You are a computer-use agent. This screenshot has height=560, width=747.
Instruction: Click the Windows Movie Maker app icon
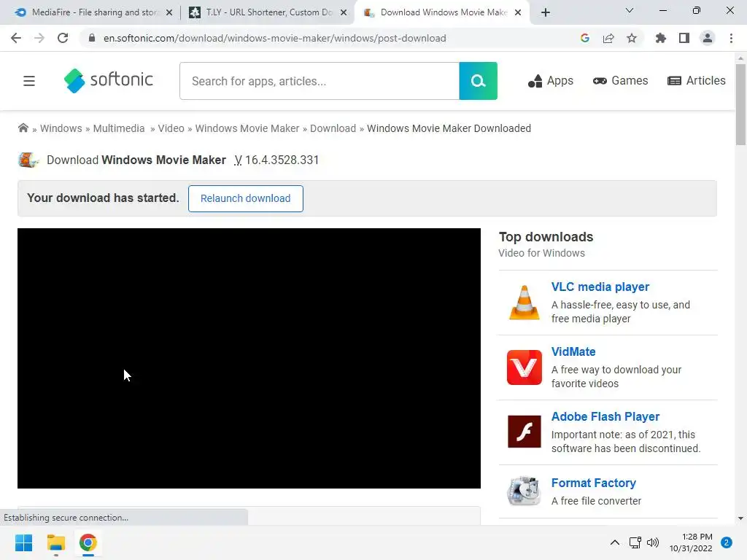[x=28, y=160]
